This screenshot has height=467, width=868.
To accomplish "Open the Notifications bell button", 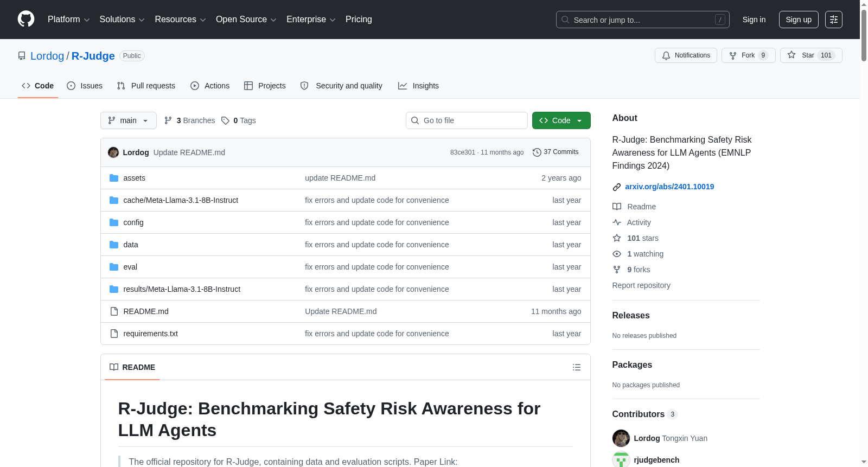I will 686,55.
